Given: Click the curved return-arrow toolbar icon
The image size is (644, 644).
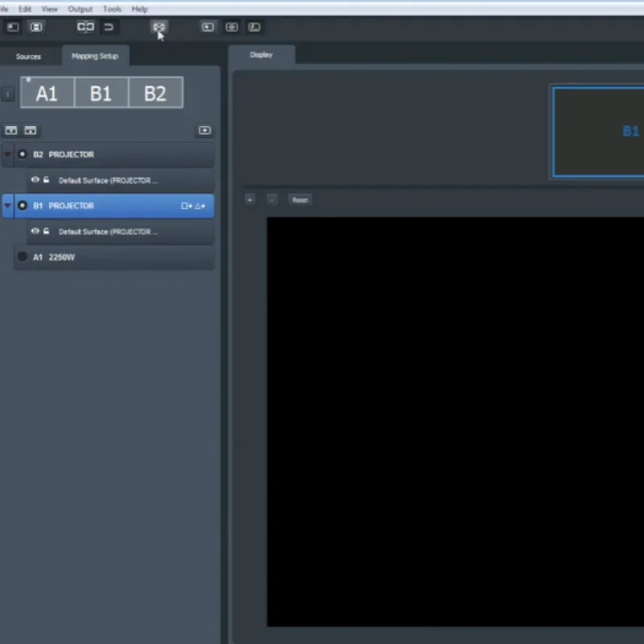Looking at the screenshot, I should tap(109, 27).
